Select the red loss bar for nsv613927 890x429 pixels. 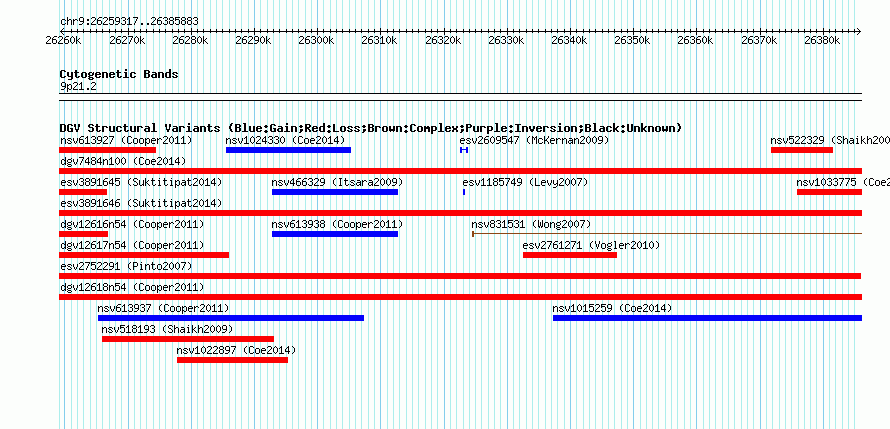click(x=107, y=150)
